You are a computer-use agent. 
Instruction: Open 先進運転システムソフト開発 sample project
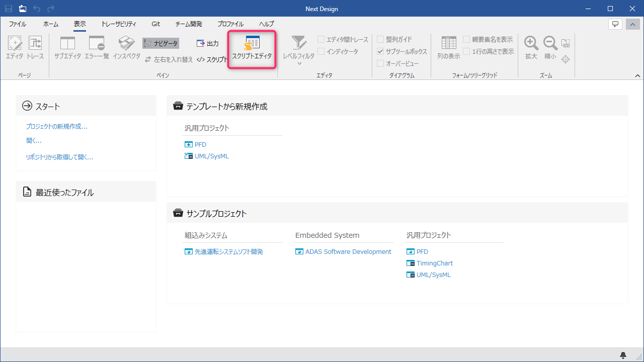coord(224,251)
